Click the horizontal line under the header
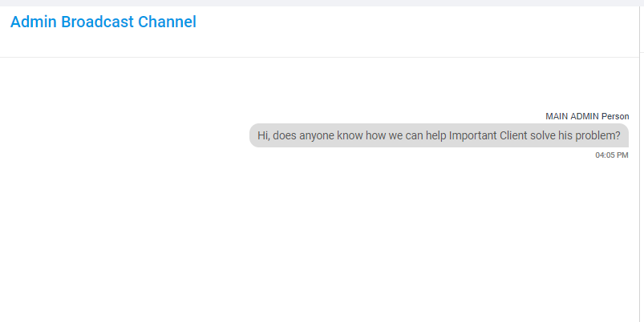Image resolution: width=644 pixels, height=322 pixels. click(x=319, y=57)
